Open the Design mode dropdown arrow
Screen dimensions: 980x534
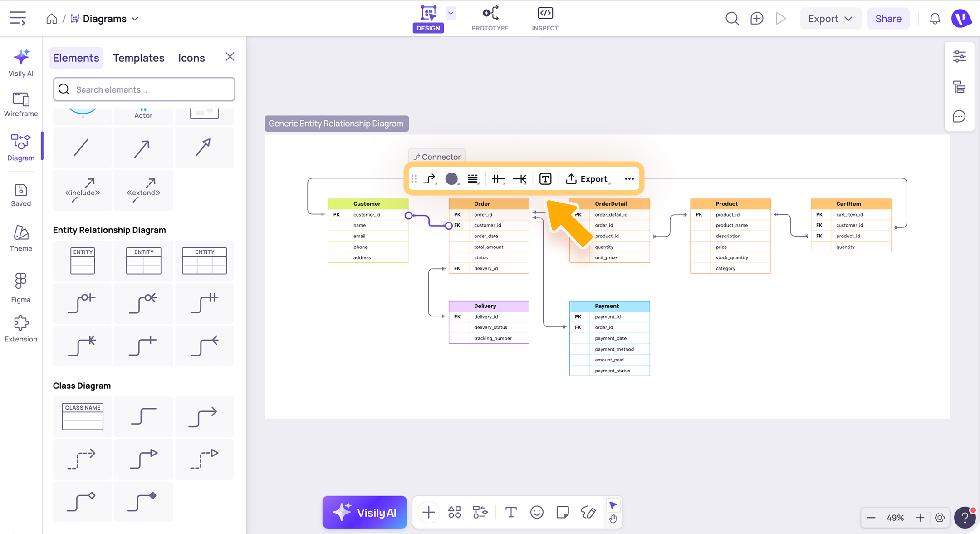pos(451,13)
